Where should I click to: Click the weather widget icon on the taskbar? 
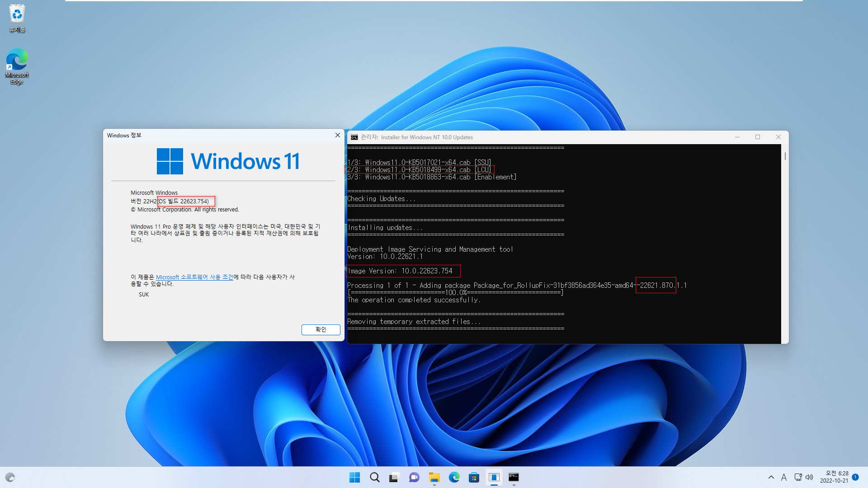tap(10, 477)
